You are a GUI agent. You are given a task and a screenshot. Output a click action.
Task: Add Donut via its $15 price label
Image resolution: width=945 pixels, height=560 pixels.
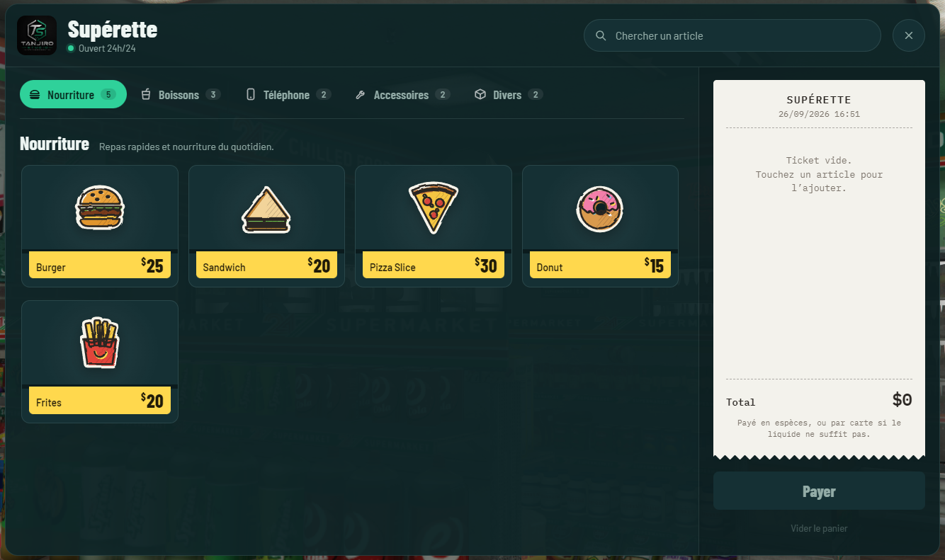pyautogui.click(x=600, y=265)
